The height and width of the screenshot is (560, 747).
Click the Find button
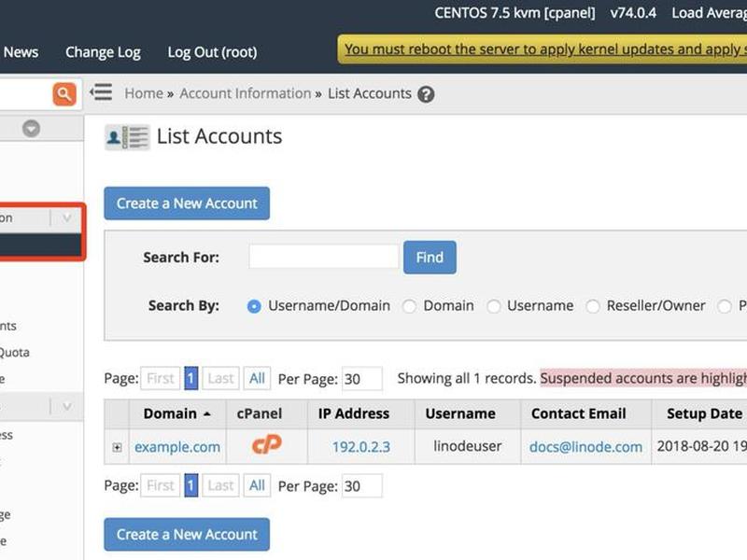point(430,258)
